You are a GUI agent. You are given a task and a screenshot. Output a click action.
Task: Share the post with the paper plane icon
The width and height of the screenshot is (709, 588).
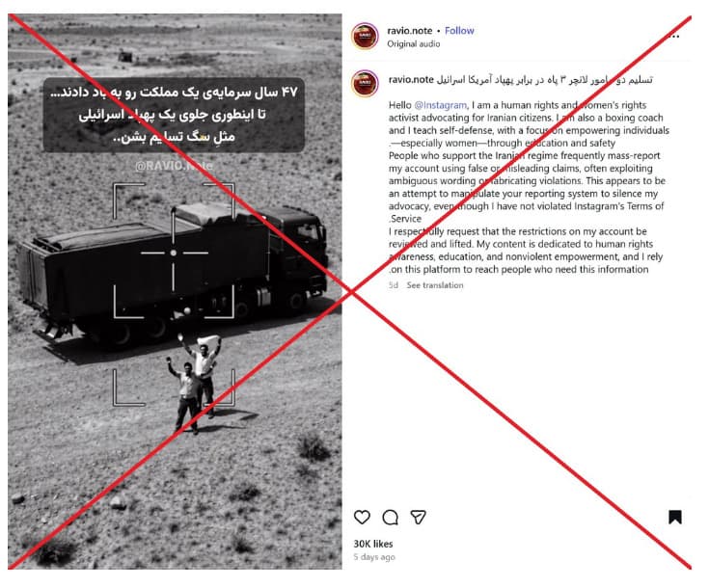[419, 517]
